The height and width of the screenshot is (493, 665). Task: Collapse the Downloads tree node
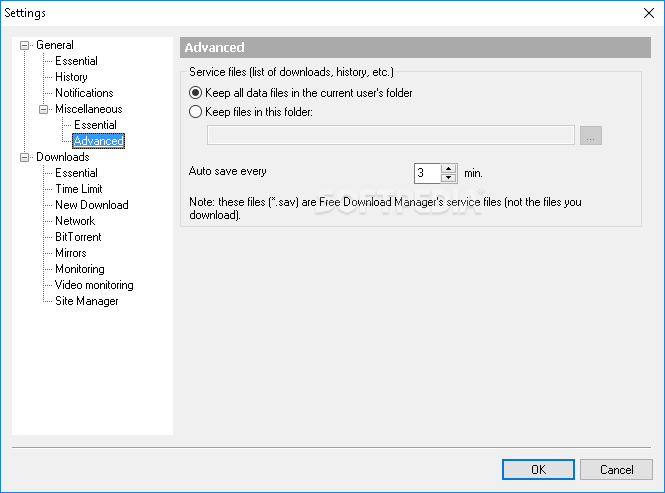(x=25, y=157)
